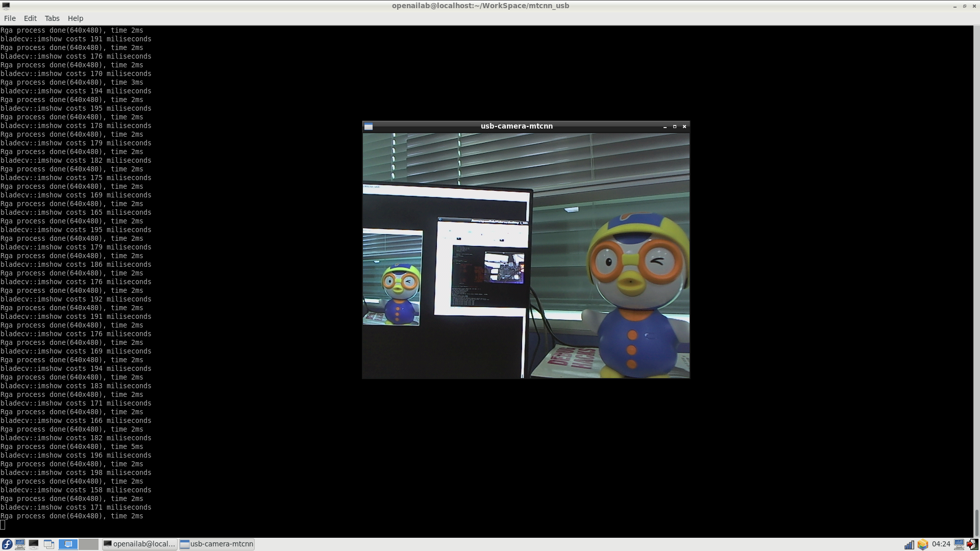Open the package updater tray icon
This screenshot has height=551, width=980.
coord(922,544)
